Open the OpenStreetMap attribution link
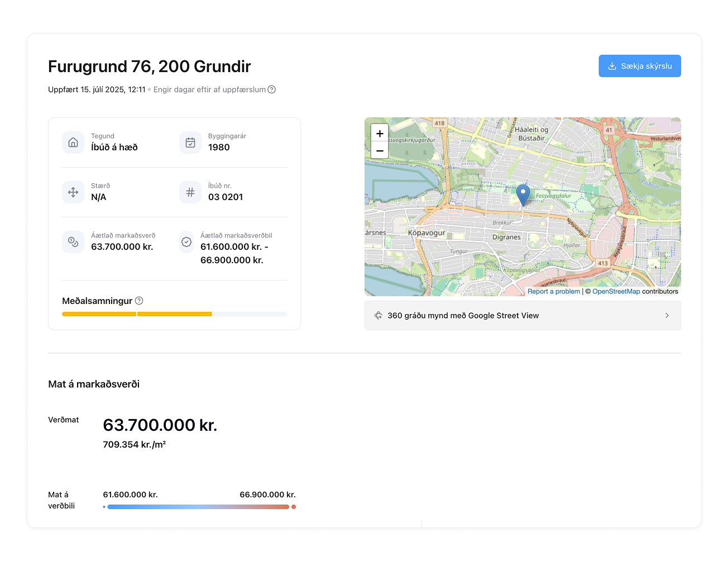Image resolution: width=728 pixels, height=561 pixels. [x=616, y=291]
